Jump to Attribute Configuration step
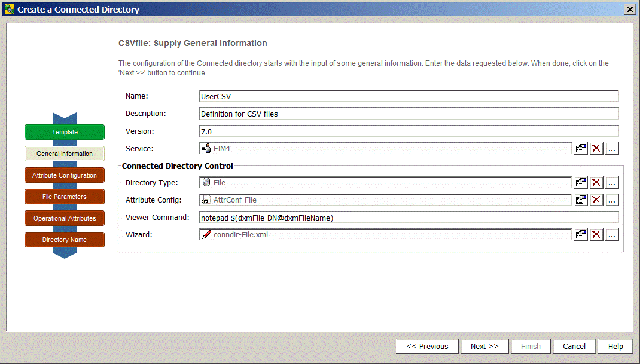The width and height of the screenshot is (640, 364). [65, 175]
